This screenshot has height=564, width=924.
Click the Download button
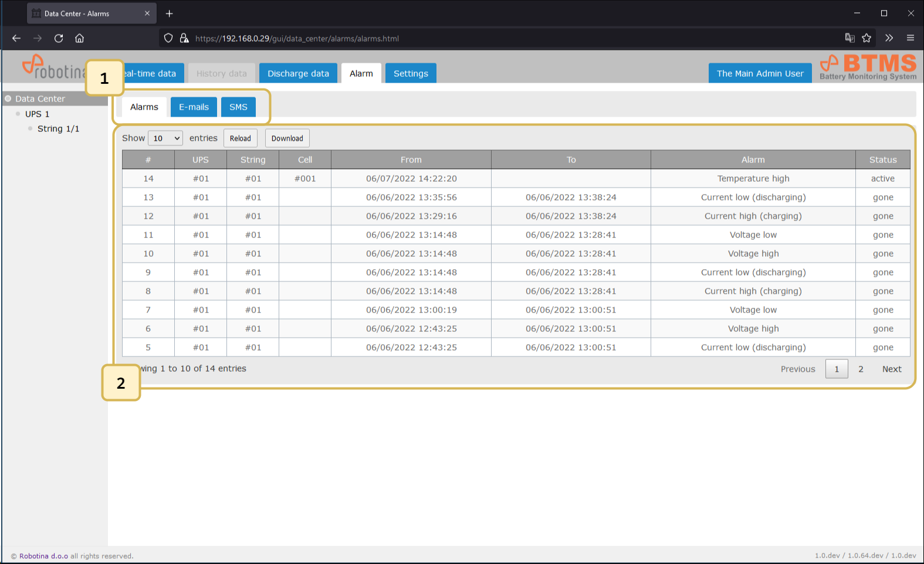[287, 138]
